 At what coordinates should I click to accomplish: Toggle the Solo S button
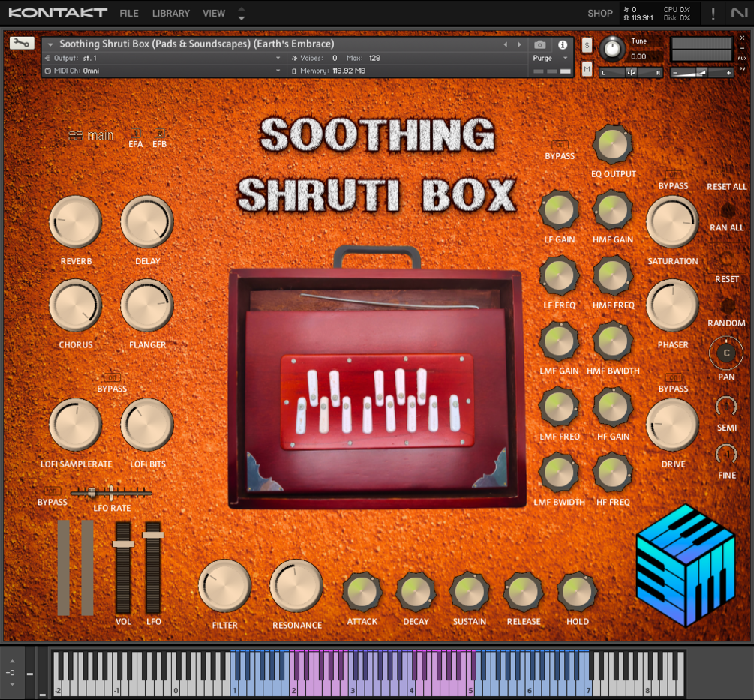[587, 46]
